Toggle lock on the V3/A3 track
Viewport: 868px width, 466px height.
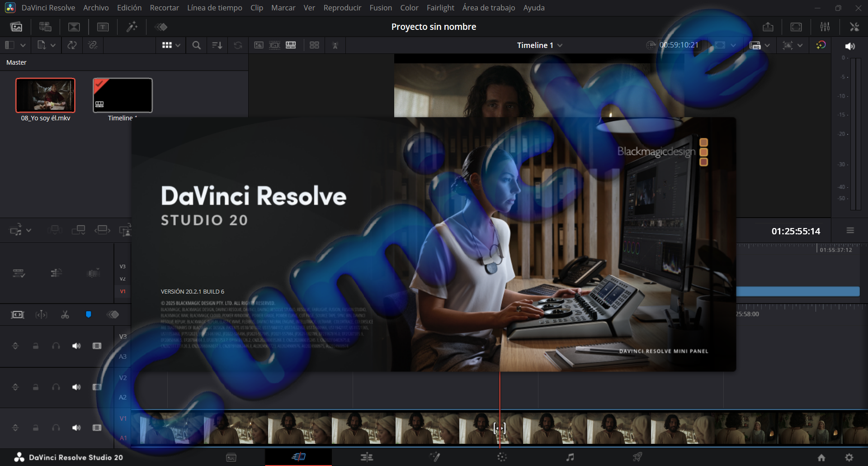pos(36,346)
